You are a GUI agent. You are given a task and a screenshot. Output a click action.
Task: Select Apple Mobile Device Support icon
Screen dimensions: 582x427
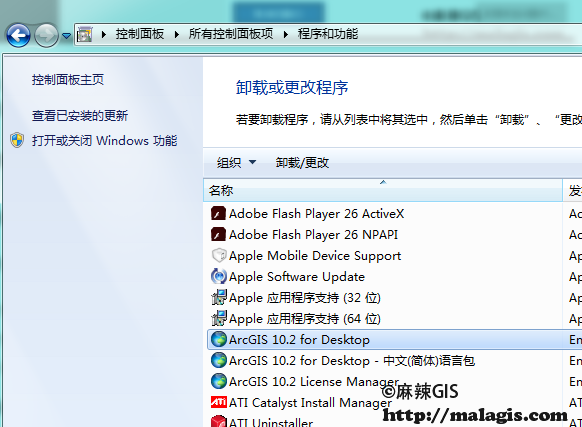tap(218, 255)
